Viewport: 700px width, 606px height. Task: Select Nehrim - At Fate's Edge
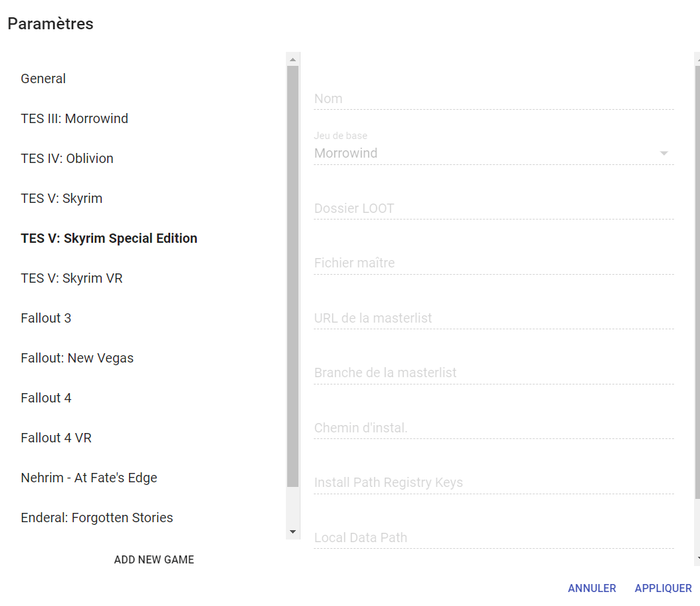click(89, 478)
